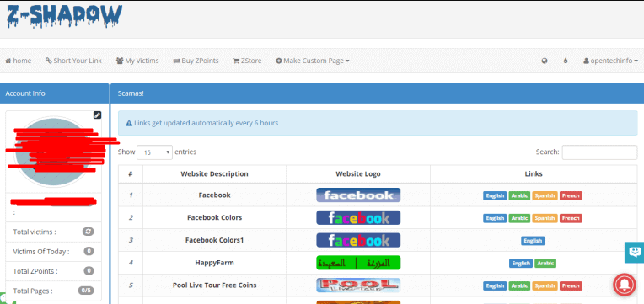Click the links updated every 6 hours notice
Screen dimensions: 644x304
378,123
